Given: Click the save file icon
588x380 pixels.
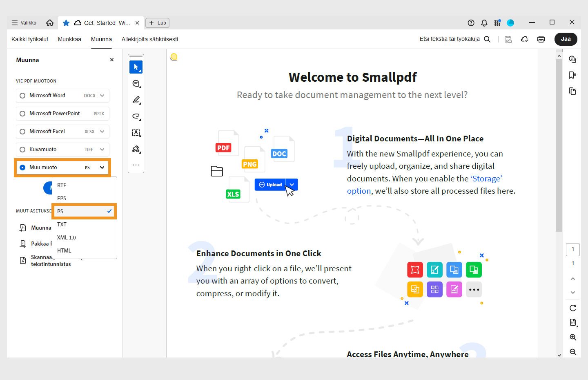Looking at the screenshot, I should 508,39.
